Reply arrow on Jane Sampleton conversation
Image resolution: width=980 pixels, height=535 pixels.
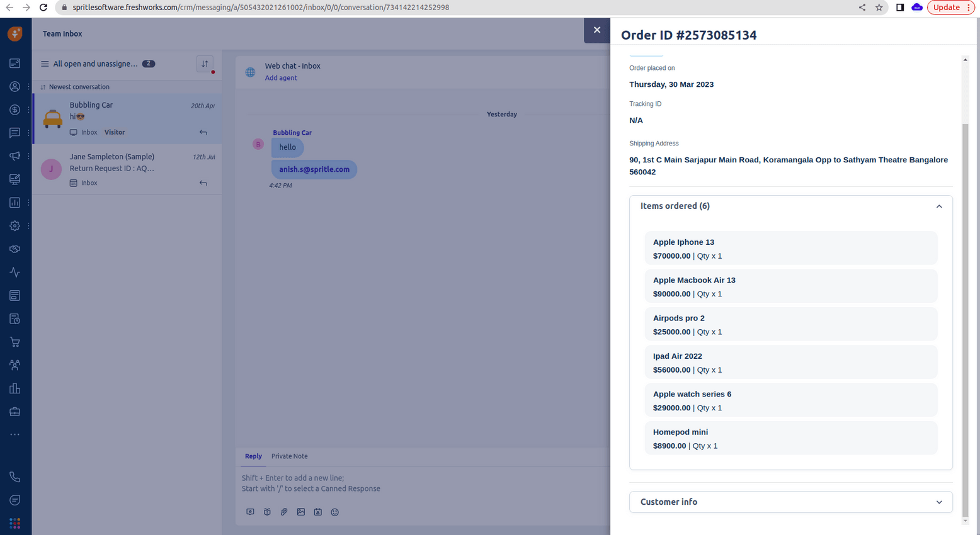coord(203,183)
